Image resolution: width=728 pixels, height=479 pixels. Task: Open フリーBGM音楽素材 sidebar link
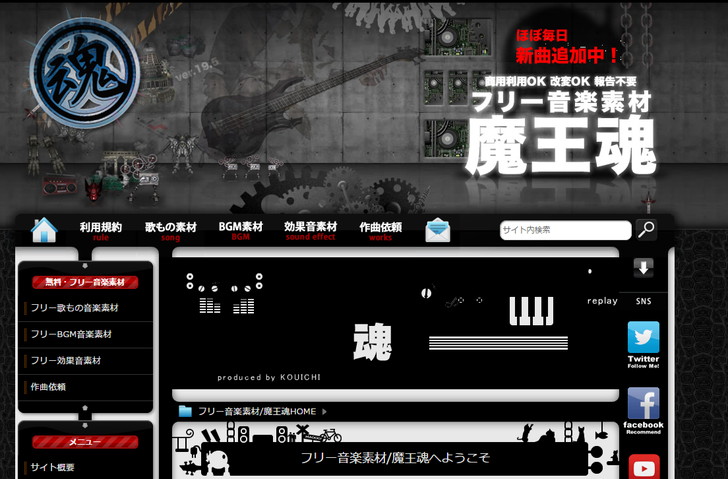point(71,334)
